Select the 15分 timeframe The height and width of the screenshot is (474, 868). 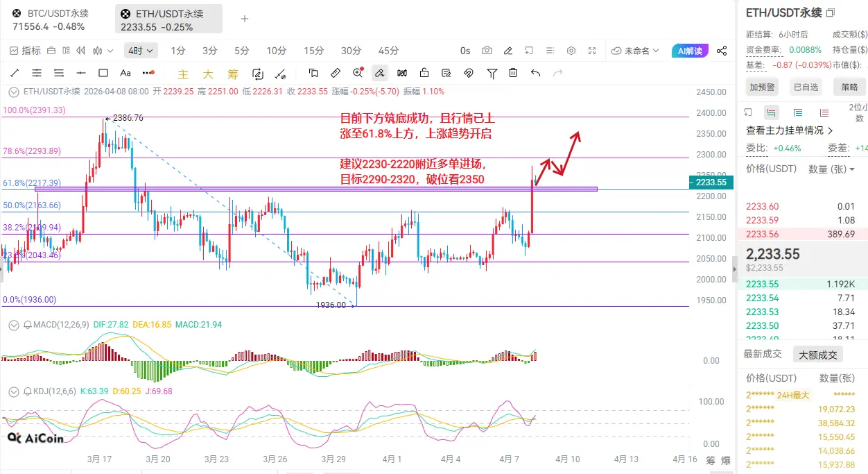pos(314,51)
